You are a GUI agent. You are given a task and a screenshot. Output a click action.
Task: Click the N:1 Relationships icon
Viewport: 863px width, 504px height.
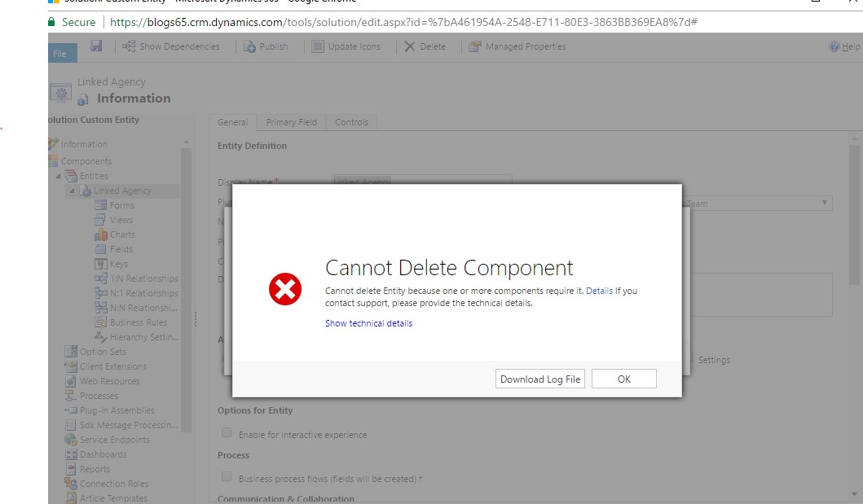[x=100, y=293]
